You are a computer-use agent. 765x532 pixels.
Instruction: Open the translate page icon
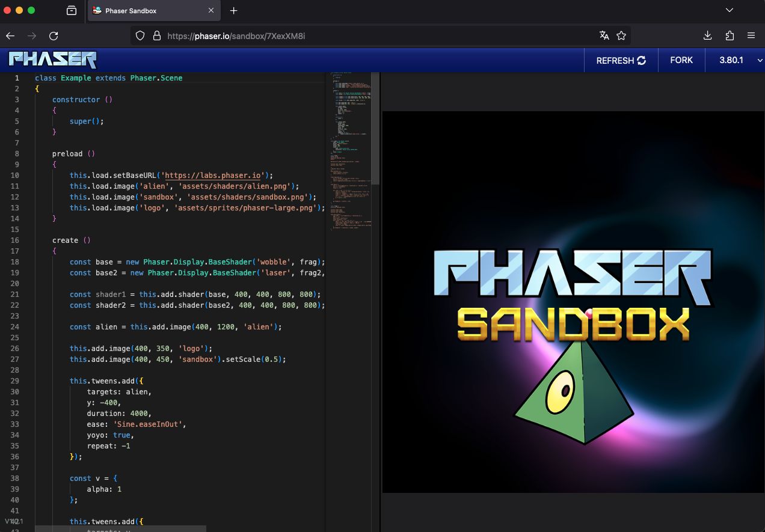point(604,36)
